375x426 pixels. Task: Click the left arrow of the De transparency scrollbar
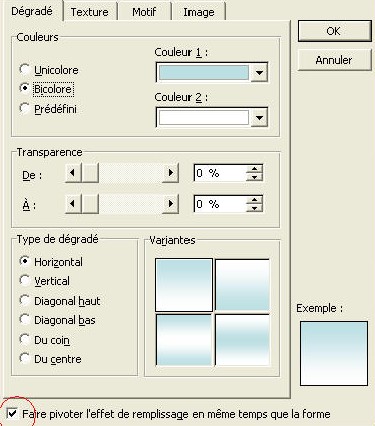click(x=73, y=173)
